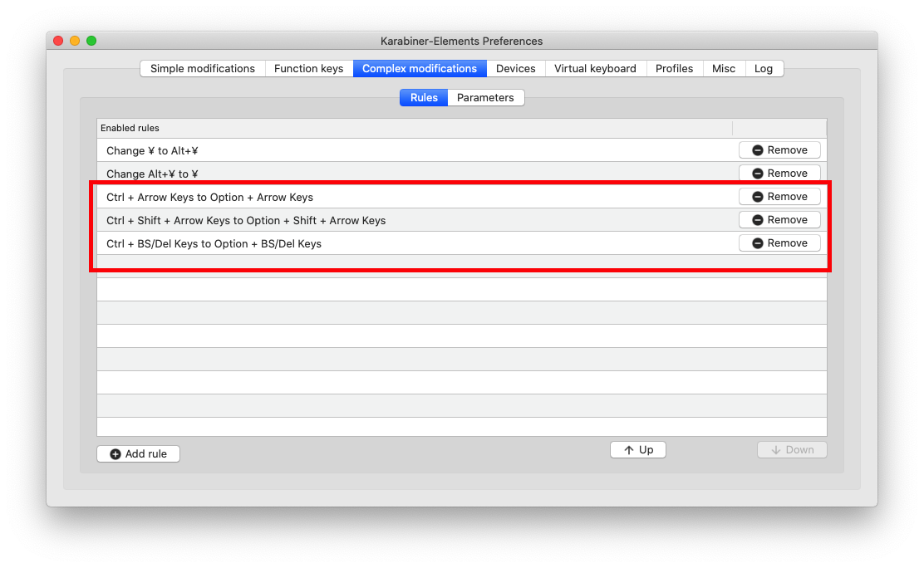The width and height of the screenshot is (924, 568).
Task: Move selected rule Up
Action: click(x=638, y=449)
